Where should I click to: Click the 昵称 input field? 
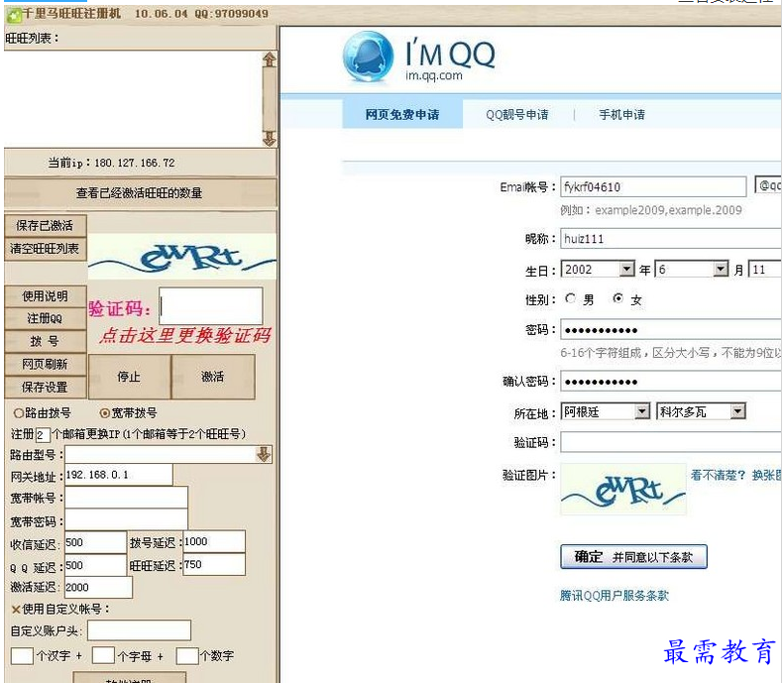point(670,239)
